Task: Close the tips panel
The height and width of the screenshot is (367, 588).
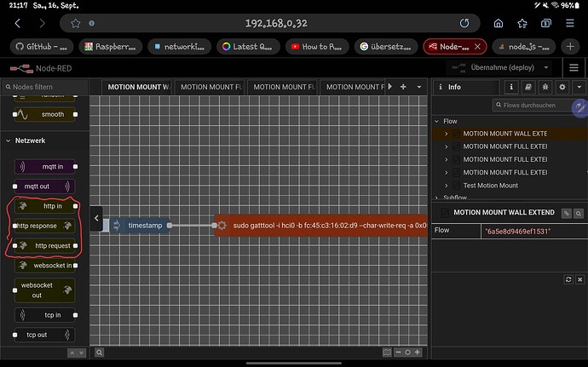Action: (x=579, y=279)
